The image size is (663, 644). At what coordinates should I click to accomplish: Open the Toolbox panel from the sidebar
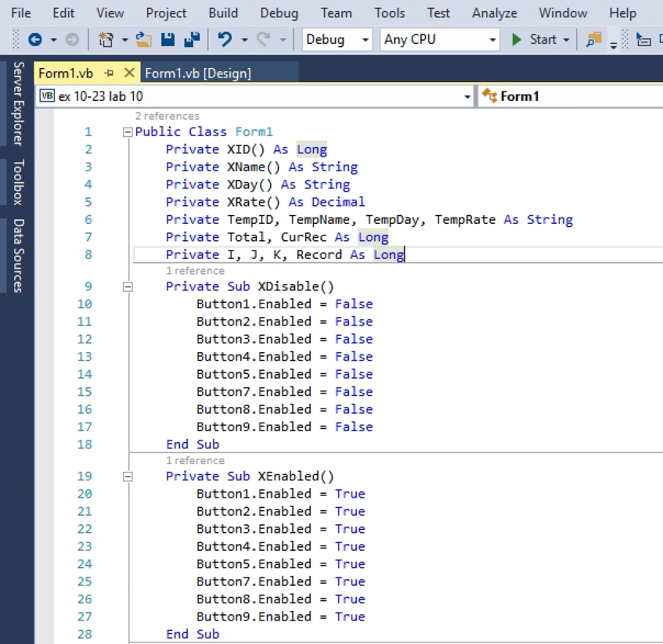(x=17, y=182)
